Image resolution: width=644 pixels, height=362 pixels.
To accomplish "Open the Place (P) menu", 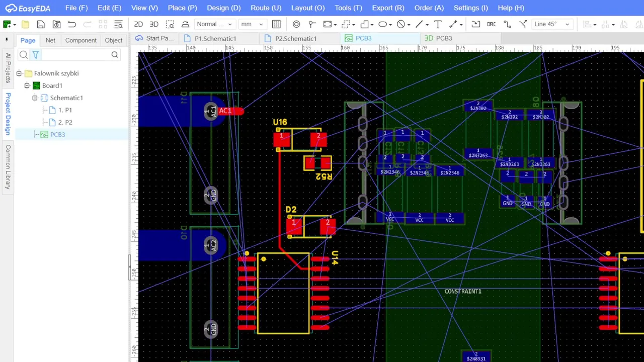I will click(182, 8).
